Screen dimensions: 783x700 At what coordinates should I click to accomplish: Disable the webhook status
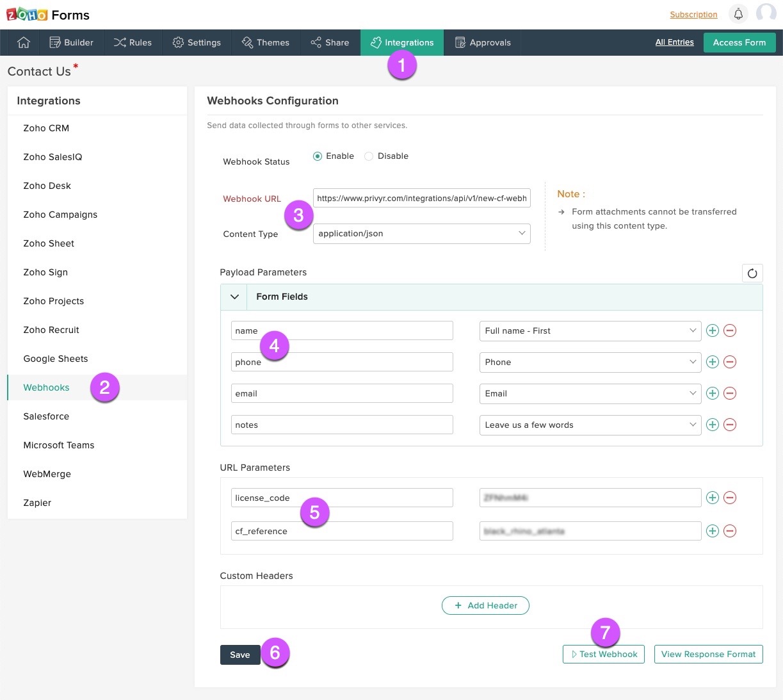369,156
